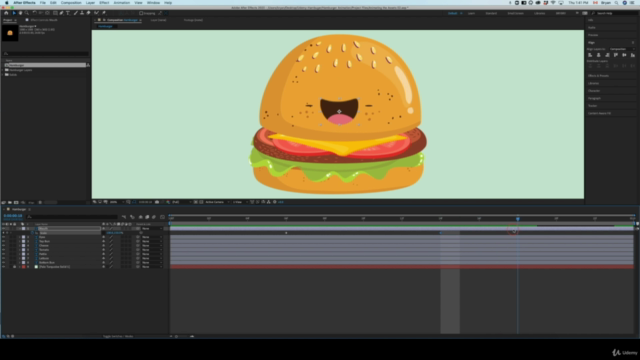
Task: Open parent dropdown for Eyes layer
Action: [152, 237]
